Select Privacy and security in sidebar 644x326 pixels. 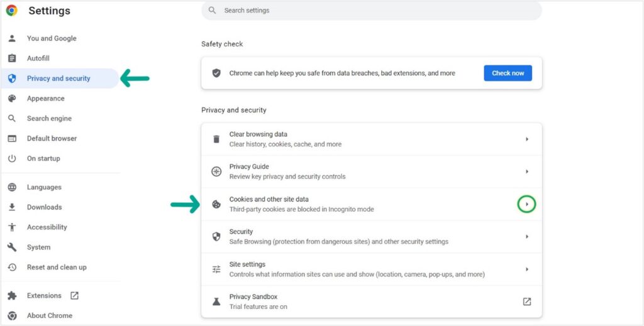pos(60,79)
